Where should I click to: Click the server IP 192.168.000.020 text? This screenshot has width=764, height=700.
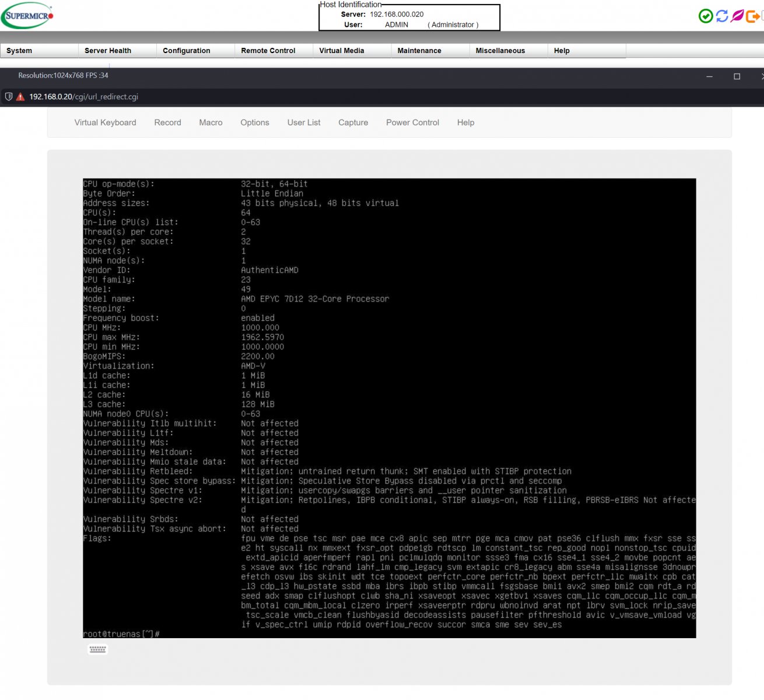(397, 15)
